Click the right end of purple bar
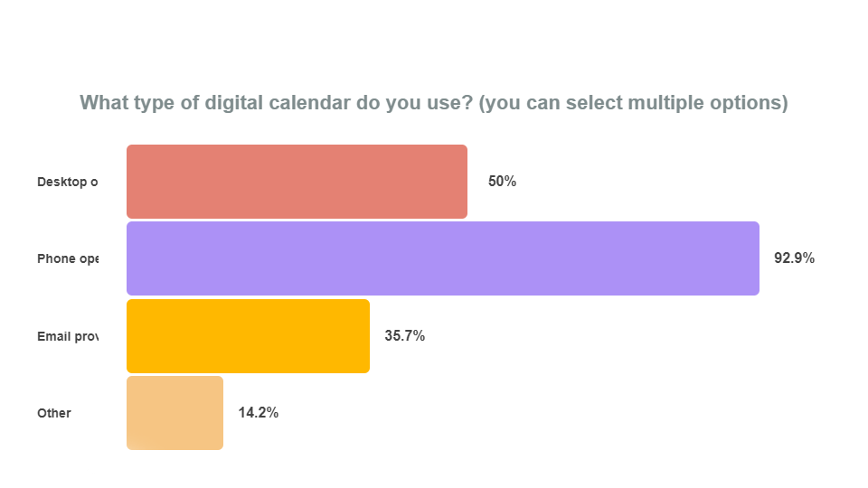 (x=756, y=258)
